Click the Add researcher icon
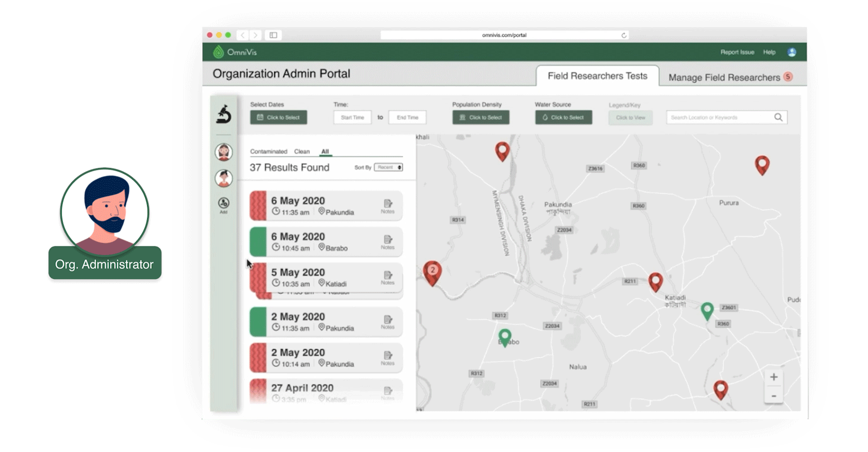Viewport: 868px width, 452px height. coord(224,205)
